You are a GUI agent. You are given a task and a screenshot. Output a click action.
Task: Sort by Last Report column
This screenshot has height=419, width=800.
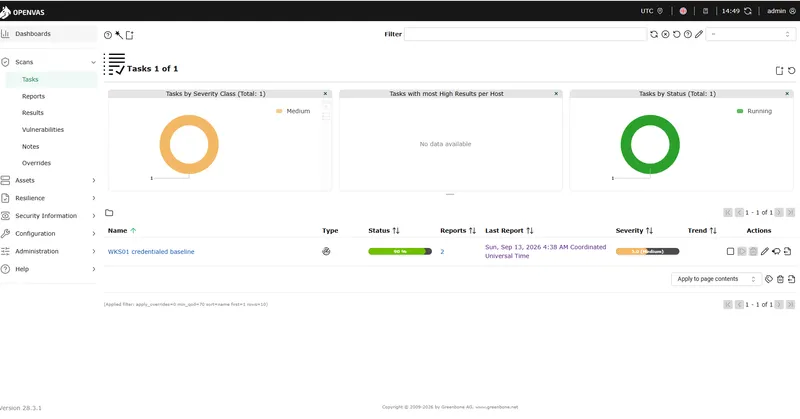(509, 231)
